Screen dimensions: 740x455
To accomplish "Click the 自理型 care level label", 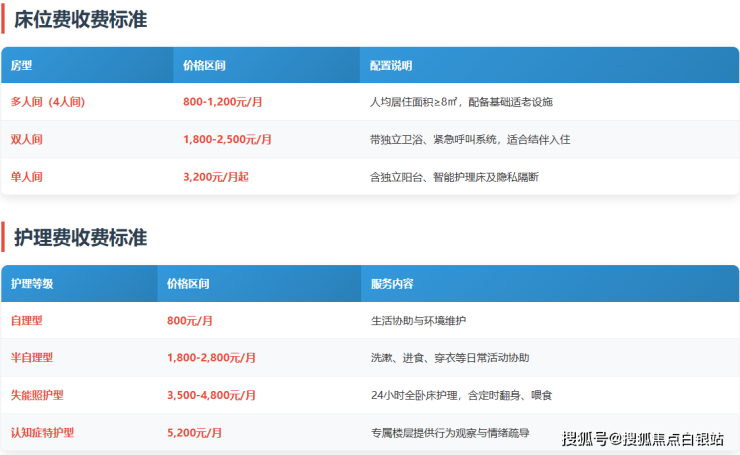I will point(27,321).
